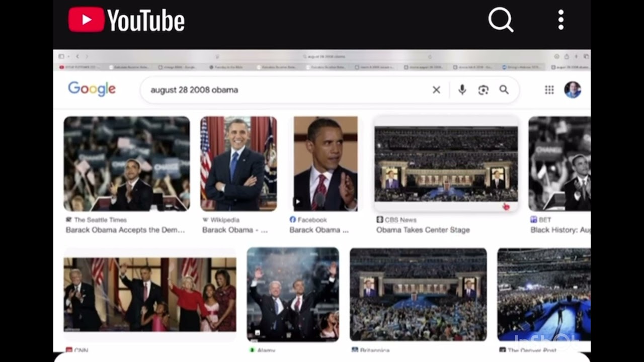
Task: Open YouTube search with the magnifier icon
Action: click(x=501, y=20)
